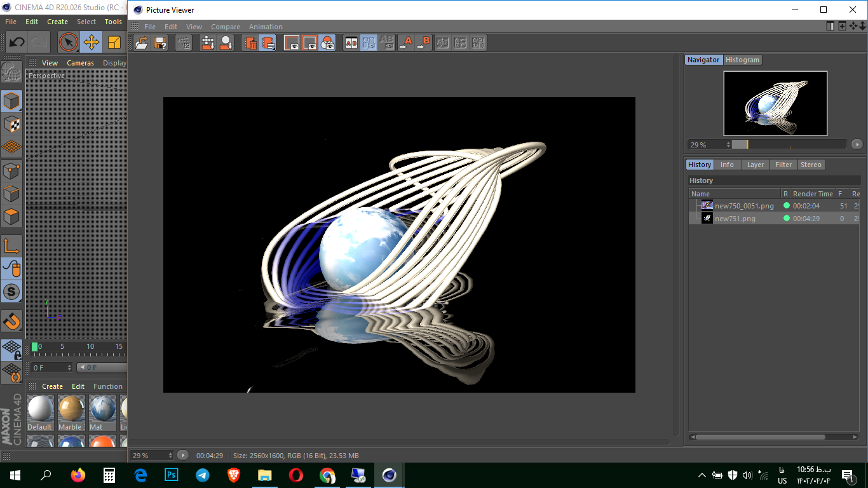Image resolution: width=868 pixels, height=488 pixels.
Task: Click the Remove Image trash icon
Action: pyautogui.click(x=250, y=43)
